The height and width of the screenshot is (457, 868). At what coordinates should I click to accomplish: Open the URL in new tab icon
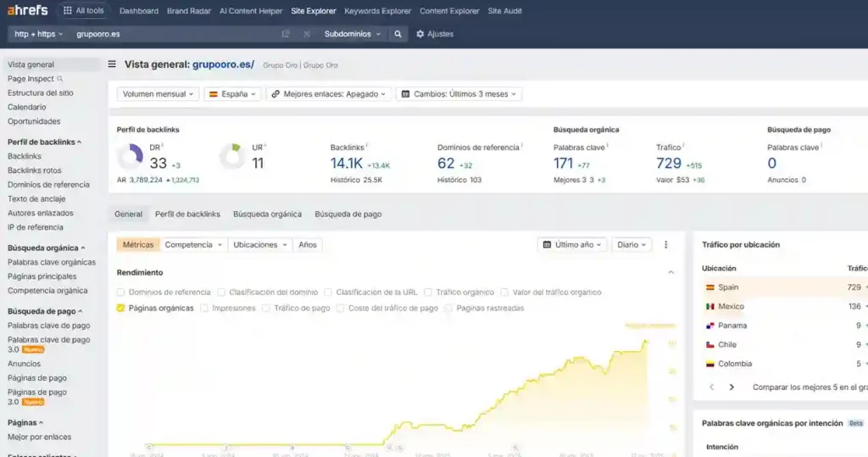point(285,34)
